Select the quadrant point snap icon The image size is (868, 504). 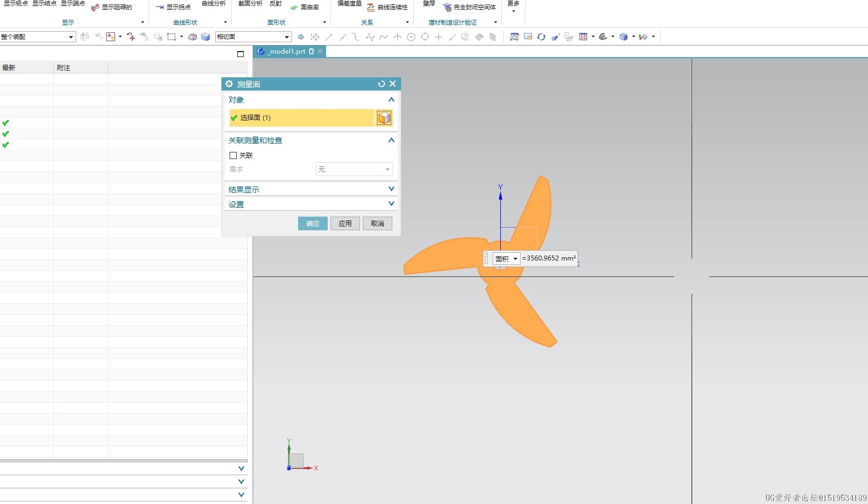[425, 37]
